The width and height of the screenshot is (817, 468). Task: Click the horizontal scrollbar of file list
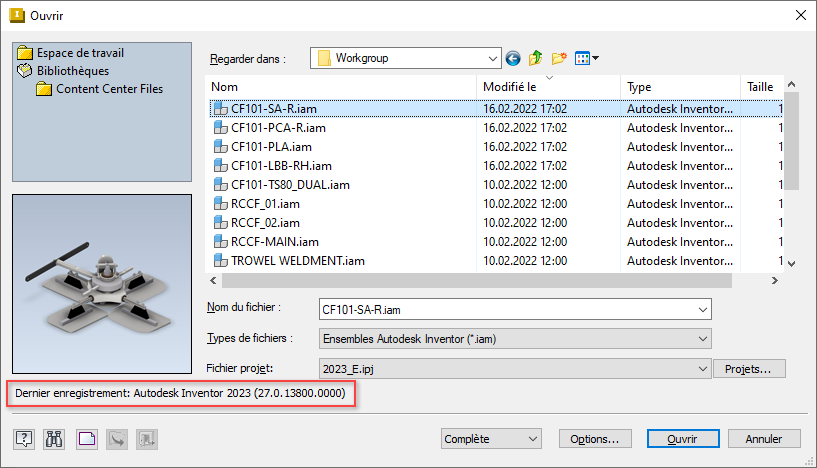coord(477,280)
